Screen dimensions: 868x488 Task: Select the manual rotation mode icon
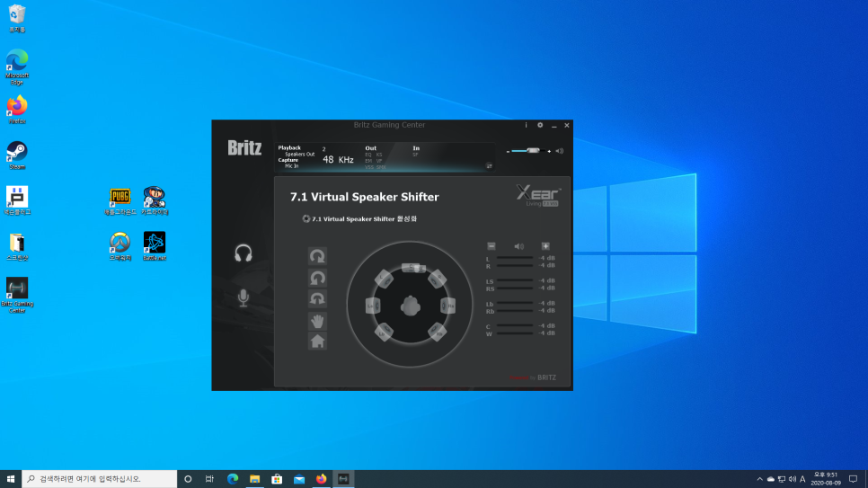(x=317, y=299)
